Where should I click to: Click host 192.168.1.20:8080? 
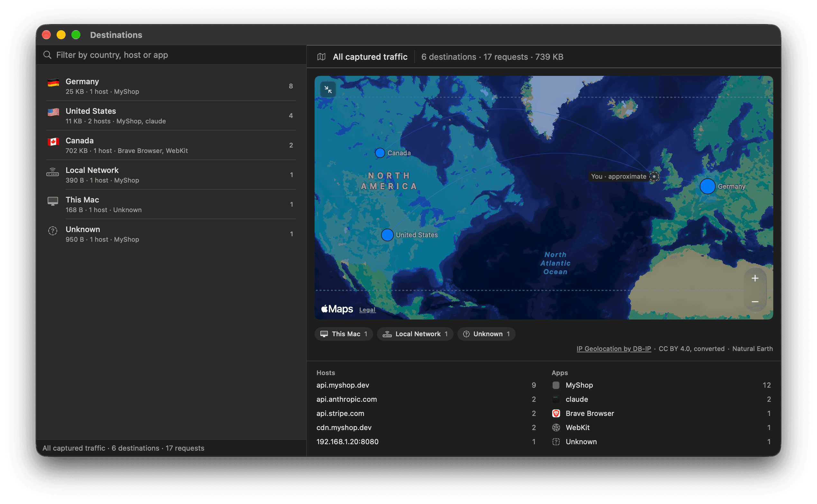pos(347,441)
